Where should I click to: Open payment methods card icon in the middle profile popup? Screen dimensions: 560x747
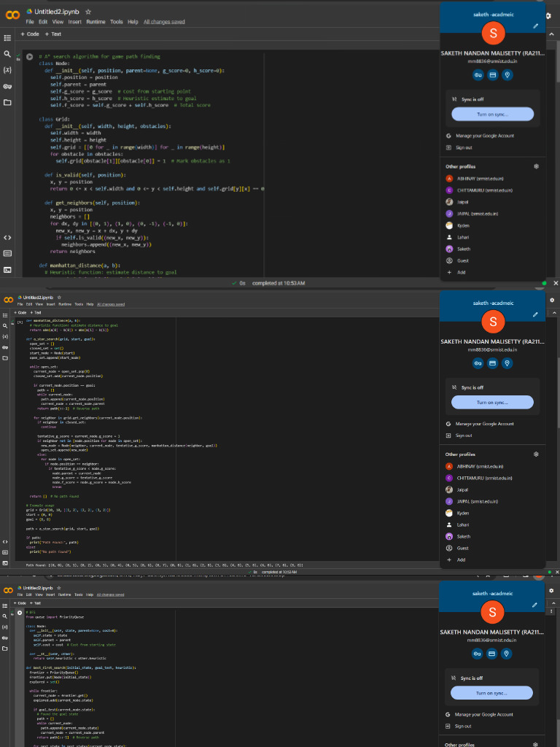coord(492,363)
